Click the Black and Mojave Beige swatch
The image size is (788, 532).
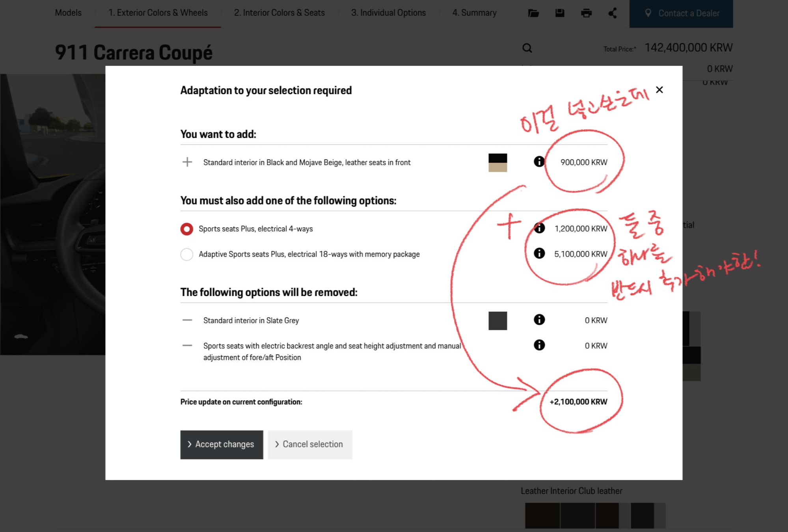coord(497,162)
